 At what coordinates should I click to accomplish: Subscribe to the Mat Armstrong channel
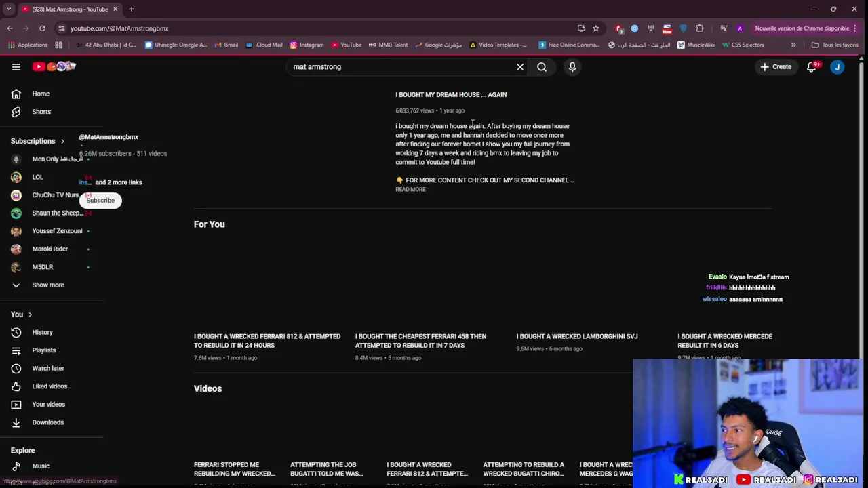point(100,201)
